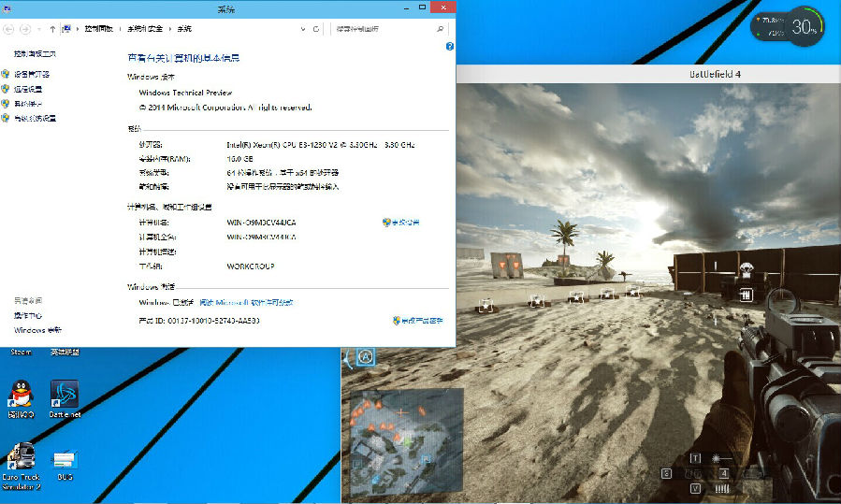Open the recent locations dropdown beside Forward arrow
This screenshot has height=504, width=841.
pyautogui.click(x=39, y=29)
